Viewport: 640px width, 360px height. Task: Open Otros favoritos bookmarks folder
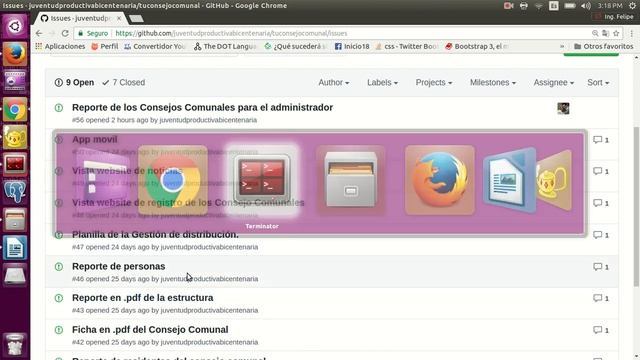[x=604, y=47]
